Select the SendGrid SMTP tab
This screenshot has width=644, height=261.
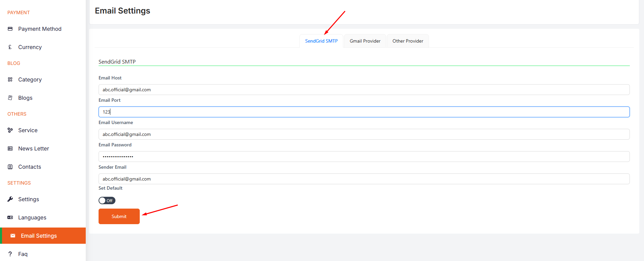point(321,41)
